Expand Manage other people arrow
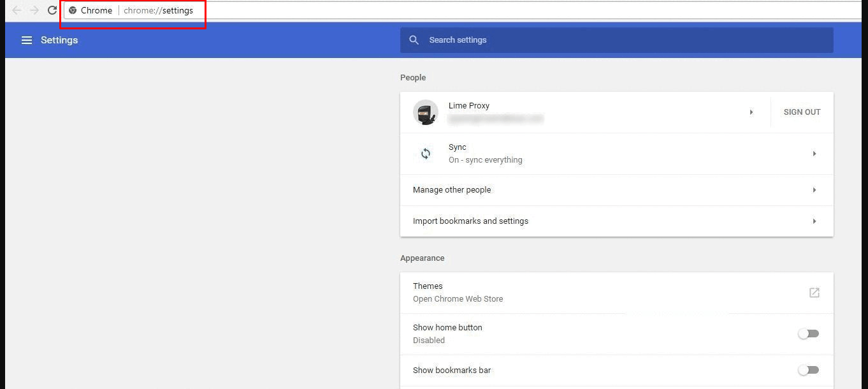Screen dimensions: 868x389 click(x=814, y=190)
